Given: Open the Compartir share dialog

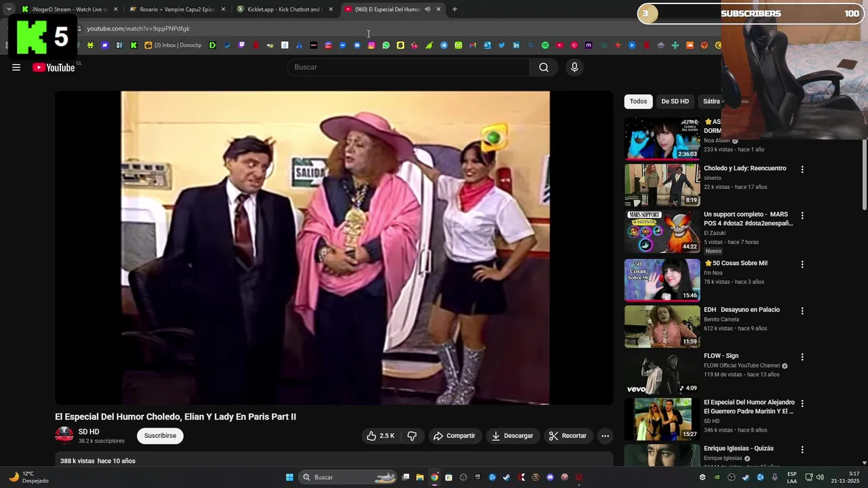Looking at the screenshot, I should (454, 436).
